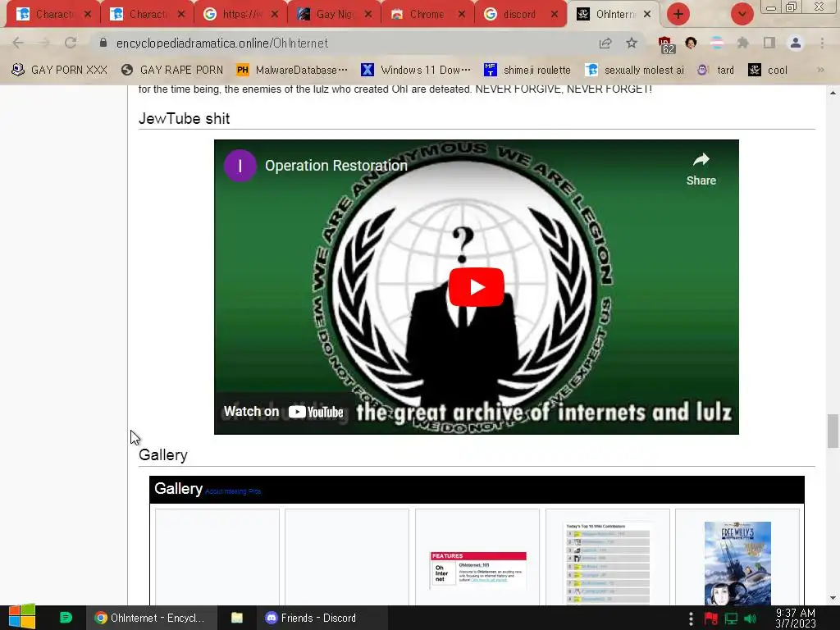Open the cool bookmark
Image resolution: width=840 pixels, height=630 pixels.
coord(768,70)
